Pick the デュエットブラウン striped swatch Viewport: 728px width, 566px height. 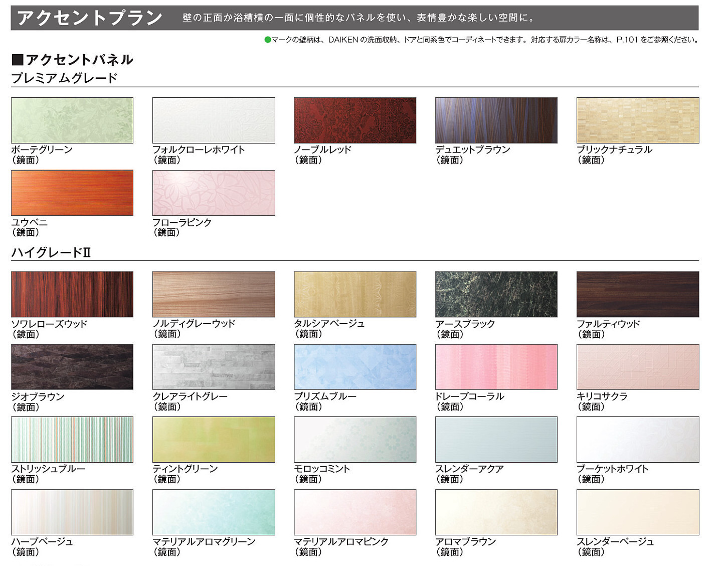click(496, 120)
